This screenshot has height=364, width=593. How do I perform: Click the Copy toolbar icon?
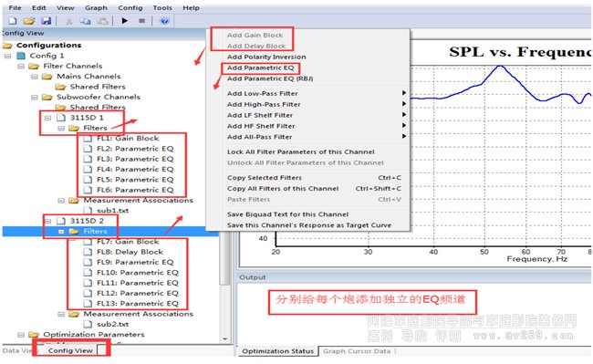[x=85, y=21]
